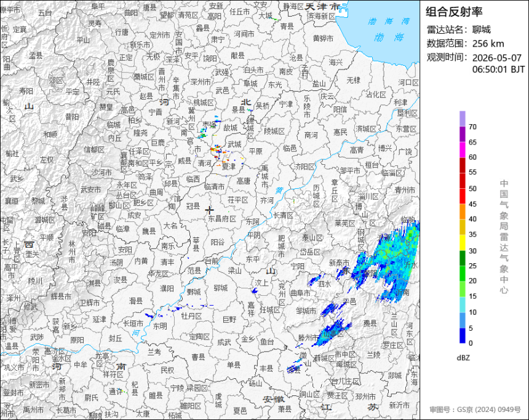This screenshot has height=420, width=529.
Task: Click the black cross radar center marker
Action: (209, 210)
